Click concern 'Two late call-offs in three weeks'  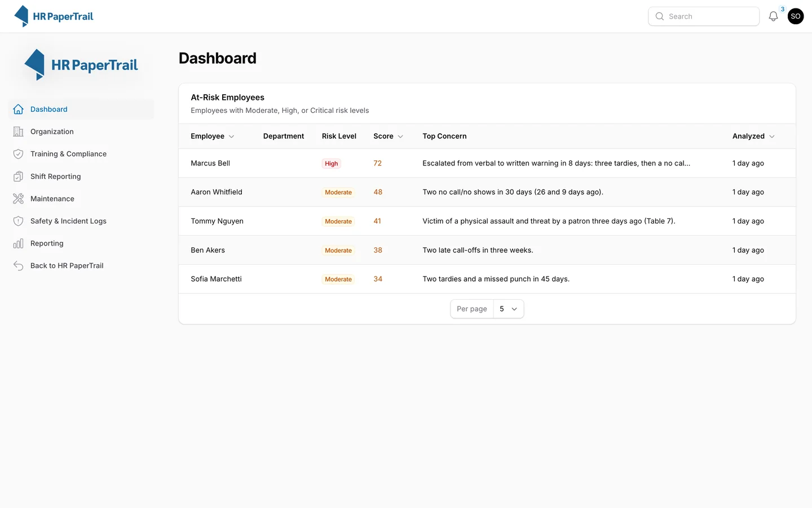pos(478,250)
